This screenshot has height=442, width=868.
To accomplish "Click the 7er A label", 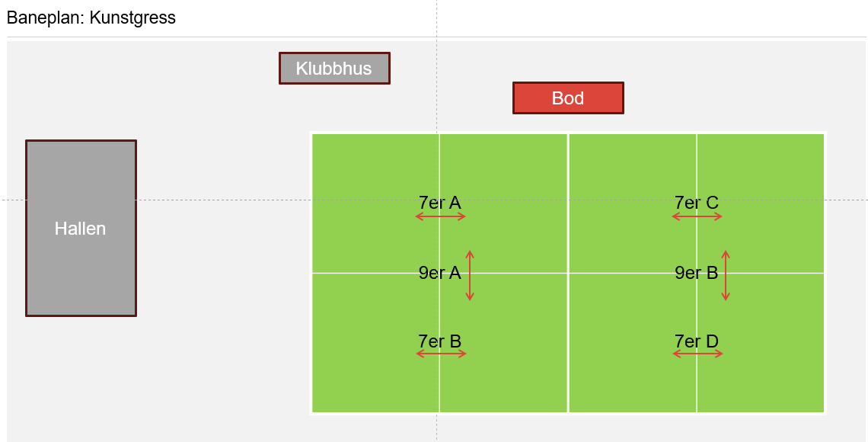I will pyautogui.click(x=439, y=203).
